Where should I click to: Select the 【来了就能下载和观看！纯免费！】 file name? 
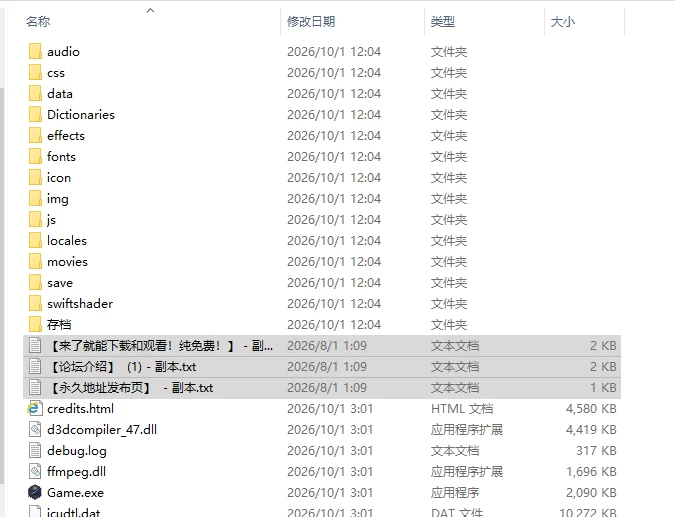[160, 346]
